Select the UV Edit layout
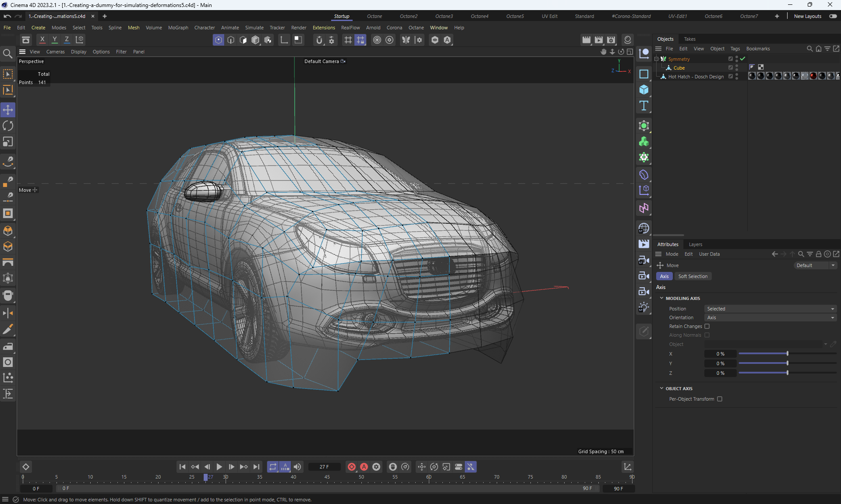Screen dimensions: 841x504 point(549,16)
